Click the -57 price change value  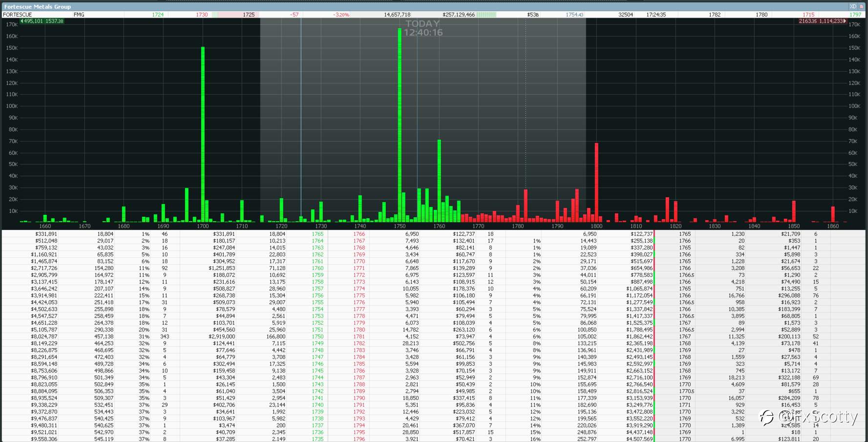pyautogui.click(x=294, y=15)
